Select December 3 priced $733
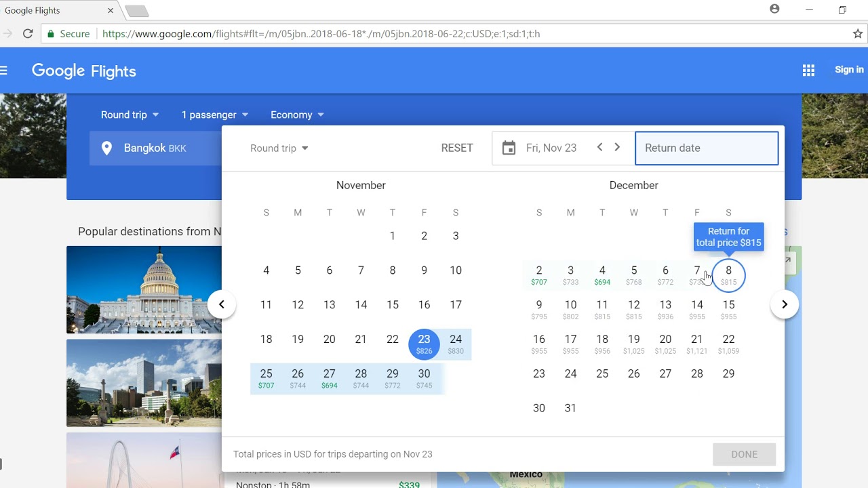The image size is (868, 488). pyautogui.click(x=570, y=274)
